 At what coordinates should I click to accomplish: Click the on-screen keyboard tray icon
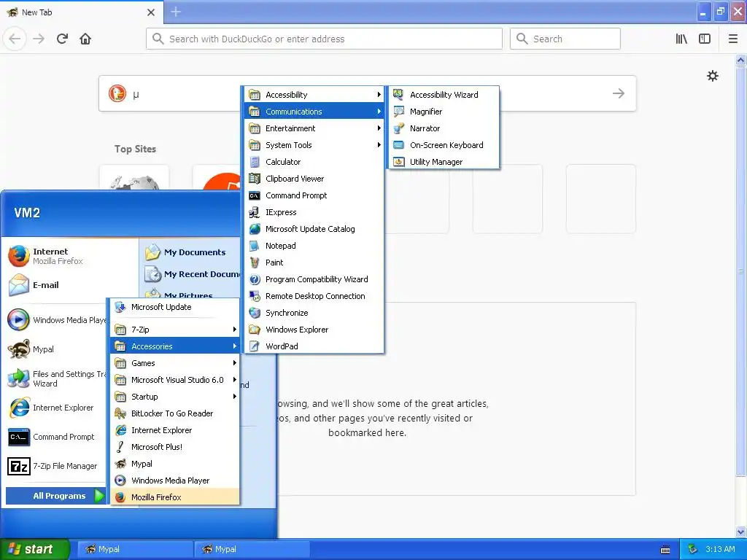point(665,550)
